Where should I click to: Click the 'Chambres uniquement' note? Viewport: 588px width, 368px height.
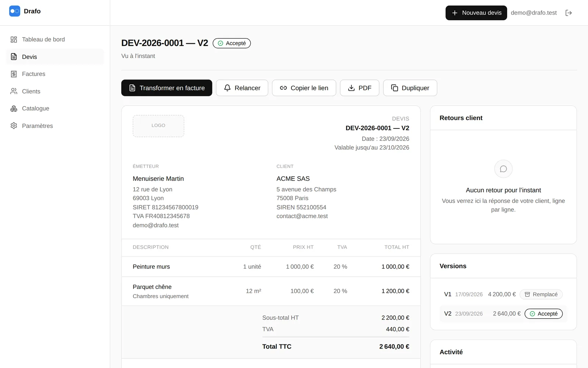[161, 296]
